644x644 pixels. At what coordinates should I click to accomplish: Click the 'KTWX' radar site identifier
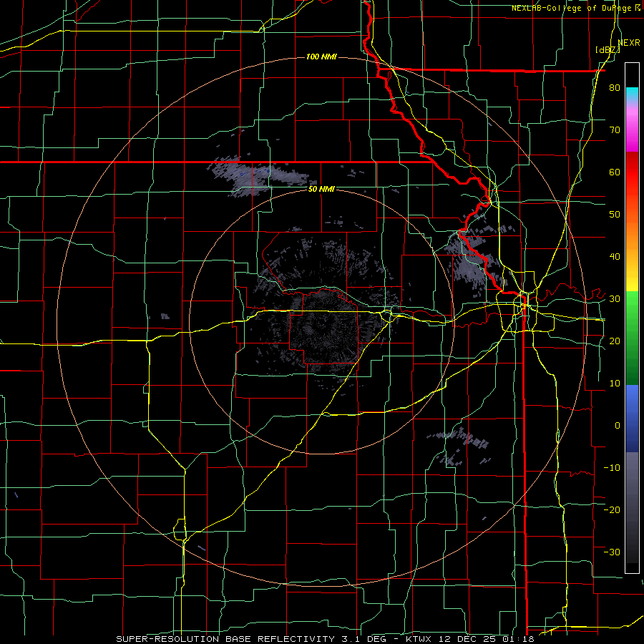[x=418, y=639]
